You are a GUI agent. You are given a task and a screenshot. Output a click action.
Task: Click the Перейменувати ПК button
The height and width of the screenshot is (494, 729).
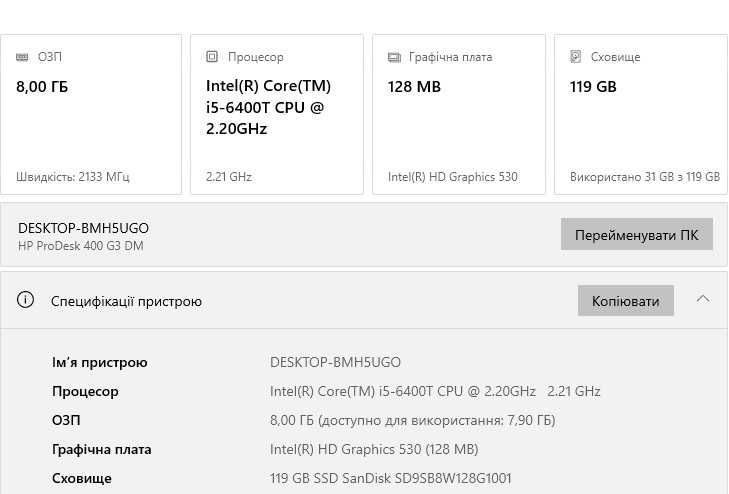click(636, 234)
